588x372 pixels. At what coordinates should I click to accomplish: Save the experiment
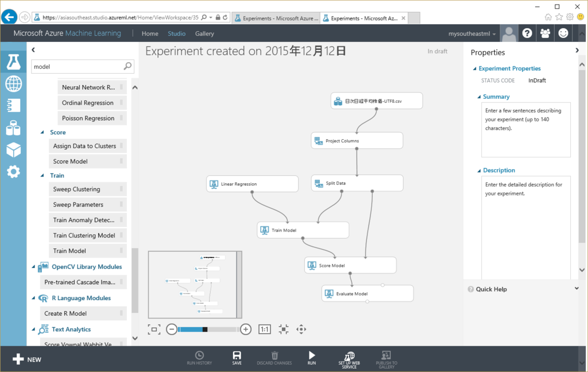tap(237, 358)
